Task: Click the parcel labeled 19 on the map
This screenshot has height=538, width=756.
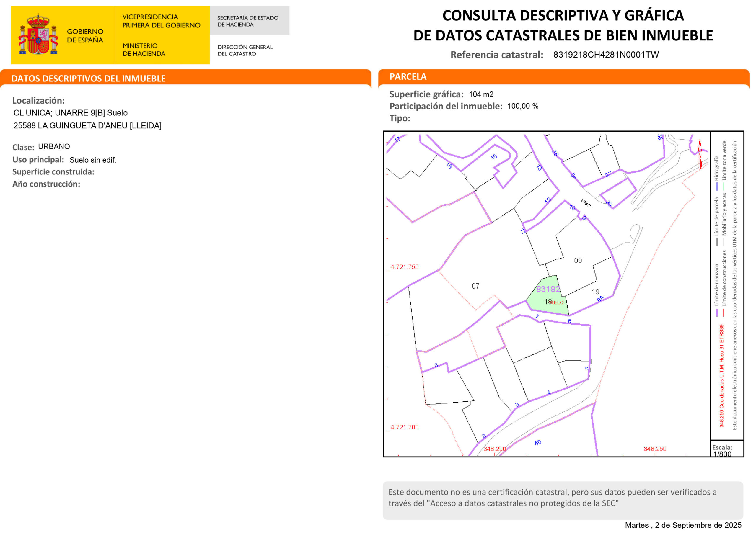Action: point(596,292)
